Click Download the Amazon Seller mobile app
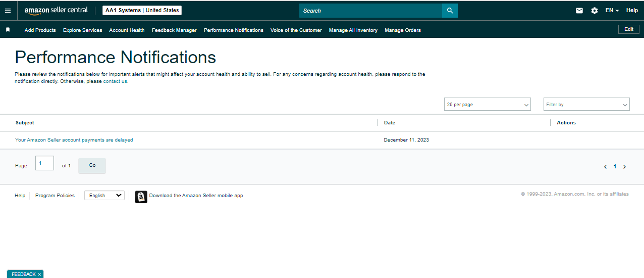This screenshot has width=644, height=278. [x=196, y=196]
